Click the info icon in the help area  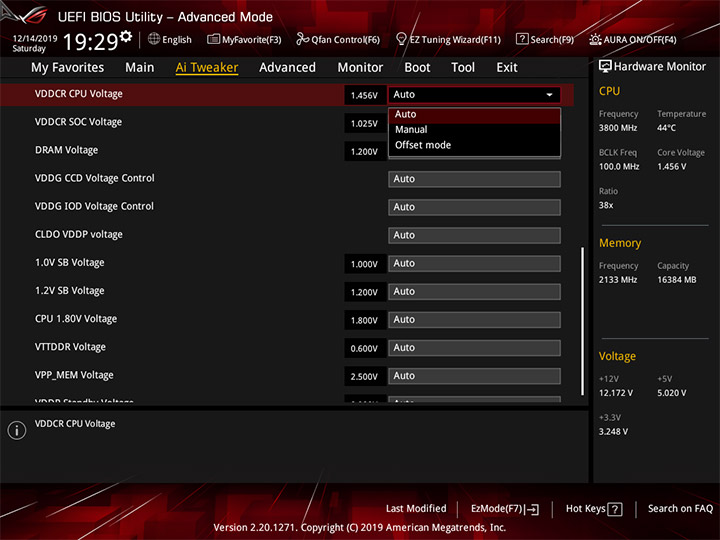(x=17, y=430)
